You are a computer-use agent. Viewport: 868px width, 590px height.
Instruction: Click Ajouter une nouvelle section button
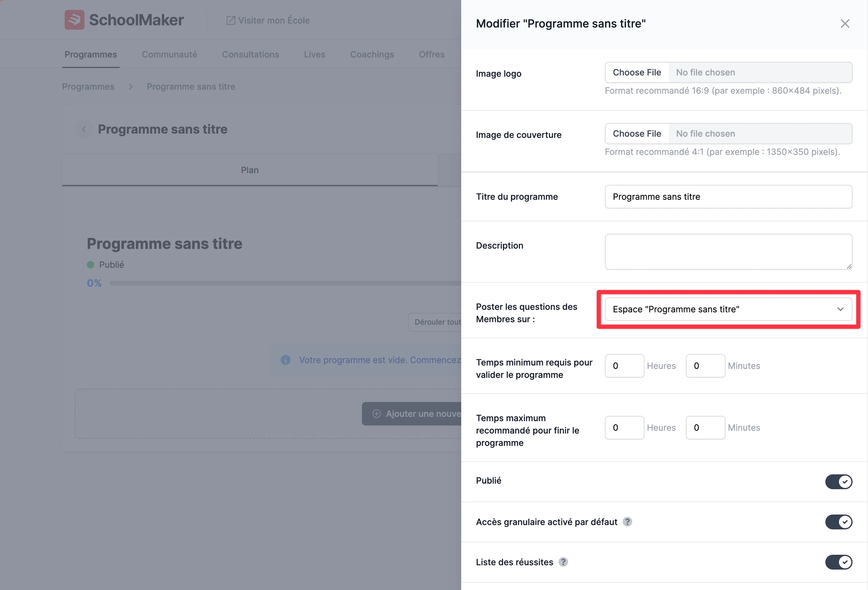click(412, 414)
